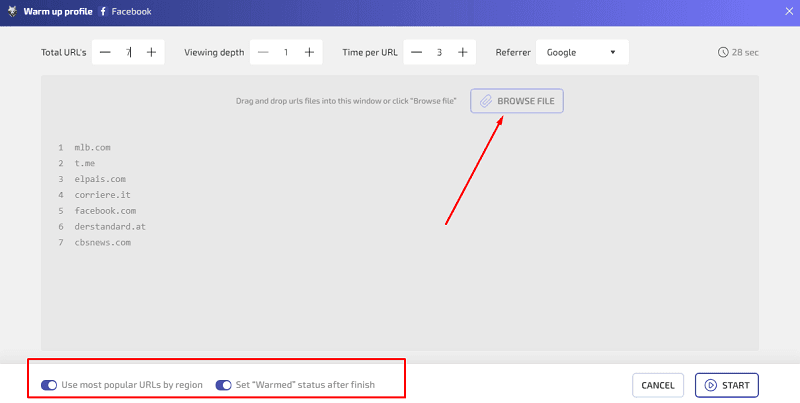Click the clock icon beside 28 sec
The image size is (800, 403).
723,53
